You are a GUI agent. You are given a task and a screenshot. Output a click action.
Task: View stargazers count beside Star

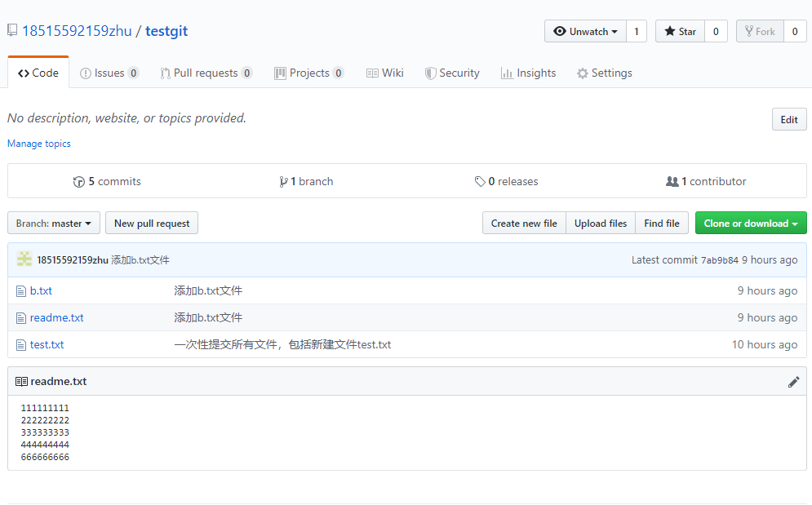coord(716,31)
